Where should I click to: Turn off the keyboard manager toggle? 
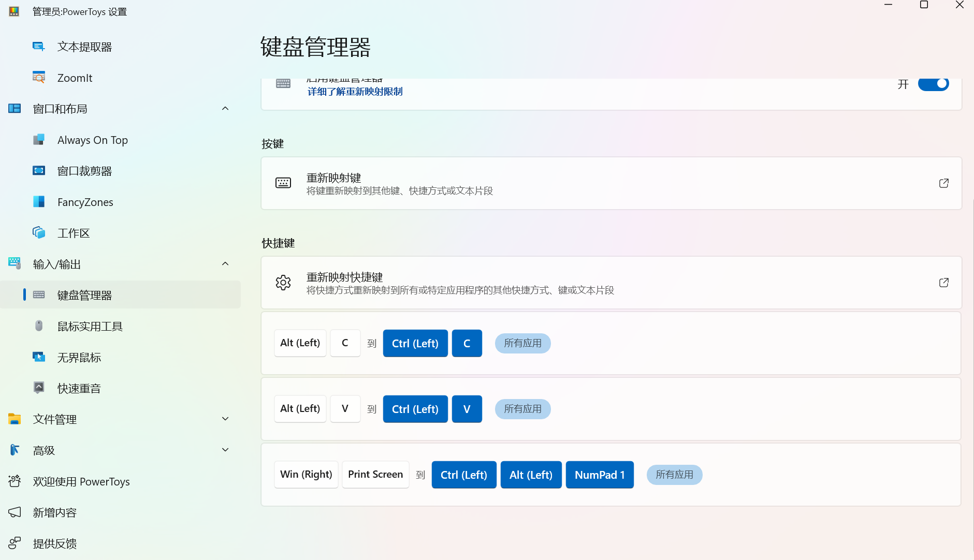pyautogui.click(x=933, y=84)
